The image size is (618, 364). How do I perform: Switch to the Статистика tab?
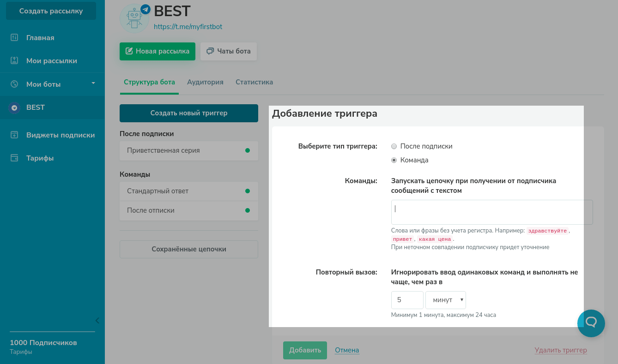click(254, 82)
